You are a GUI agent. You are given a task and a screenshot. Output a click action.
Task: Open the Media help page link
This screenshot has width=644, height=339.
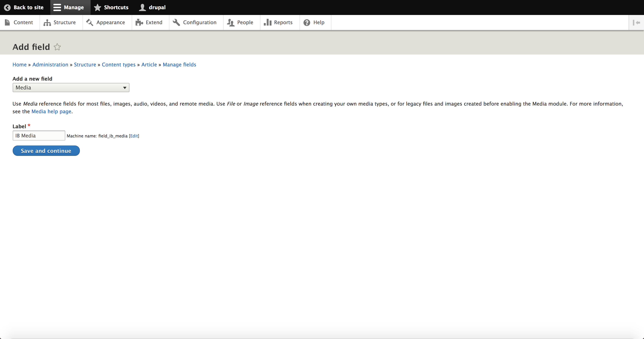coord(51,112)
